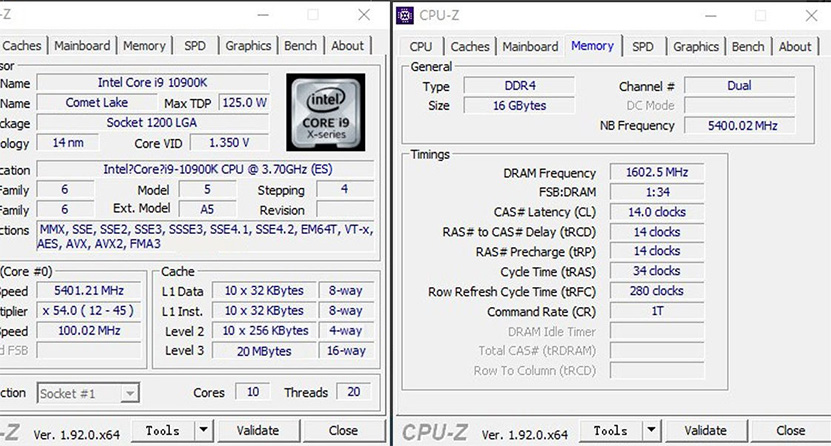Open the Socket #1 selection dropdown
Viewport: 831px width, 446px height.
tap(88, 393)
